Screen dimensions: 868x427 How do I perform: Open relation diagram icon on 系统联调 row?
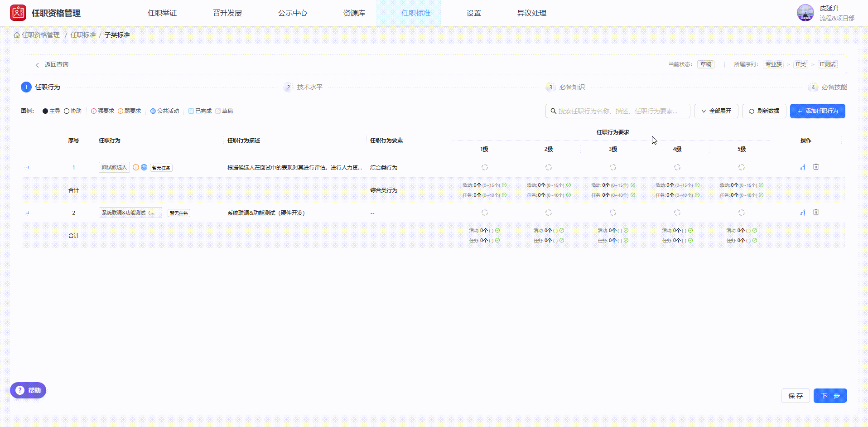802,212
